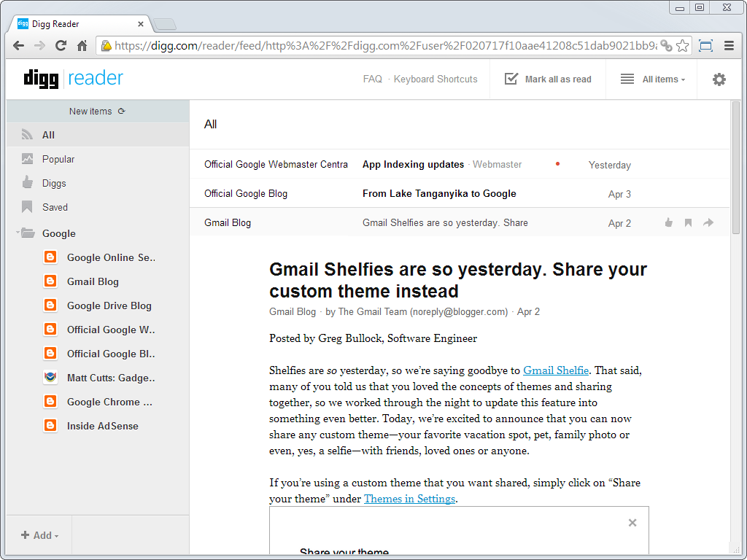Click the address bar URL field
The image size is (747, 560).
385,46
